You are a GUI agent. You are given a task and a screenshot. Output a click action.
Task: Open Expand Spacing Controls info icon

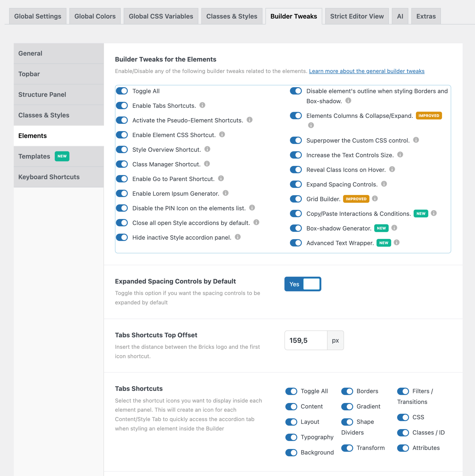[384, 184]
